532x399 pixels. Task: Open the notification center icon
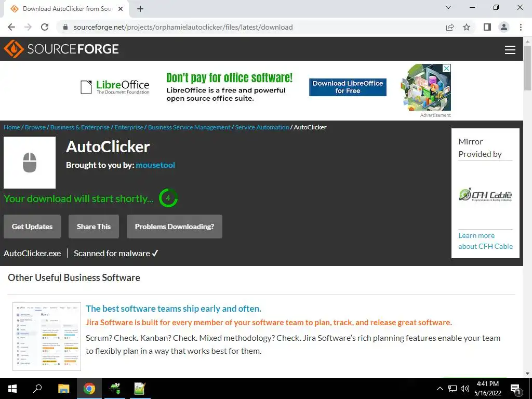tap(516, 389)
